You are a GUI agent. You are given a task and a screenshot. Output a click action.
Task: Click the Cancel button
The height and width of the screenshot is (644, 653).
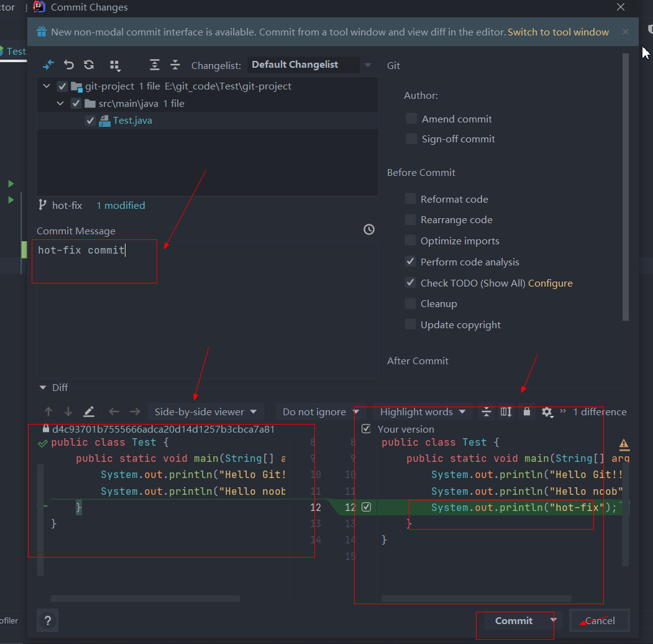point(600,620)
